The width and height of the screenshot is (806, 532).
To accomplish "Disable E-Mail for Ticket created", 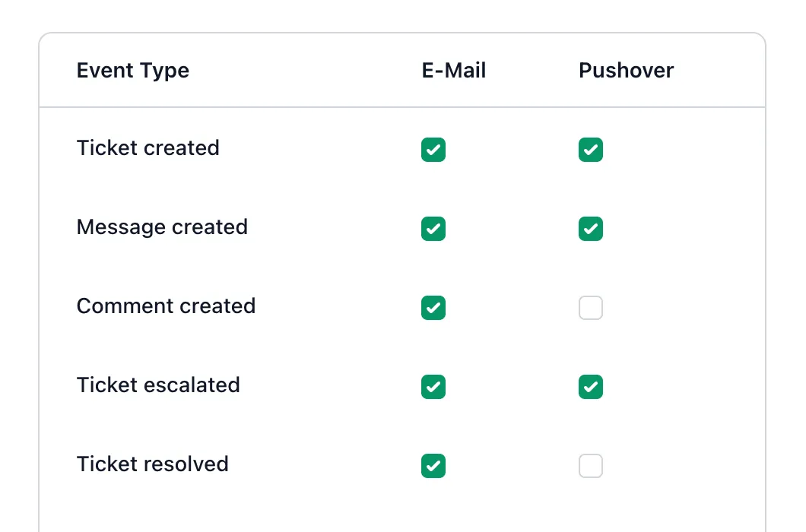I will [433, 150].
